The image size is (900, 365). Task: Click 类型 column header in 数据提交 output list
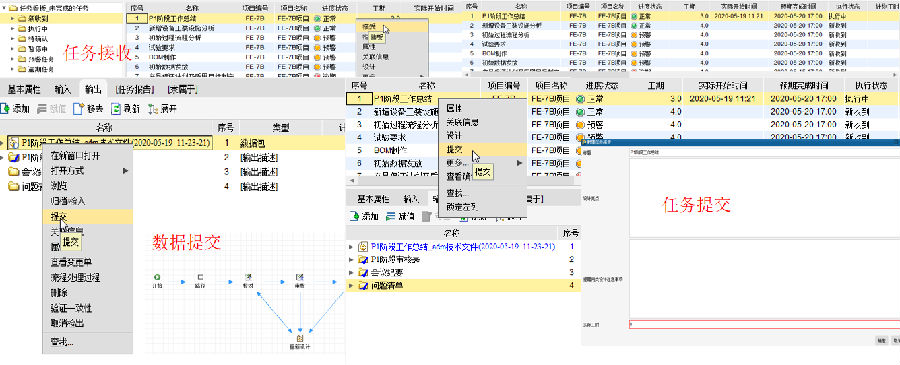click(x=280, y=127)
